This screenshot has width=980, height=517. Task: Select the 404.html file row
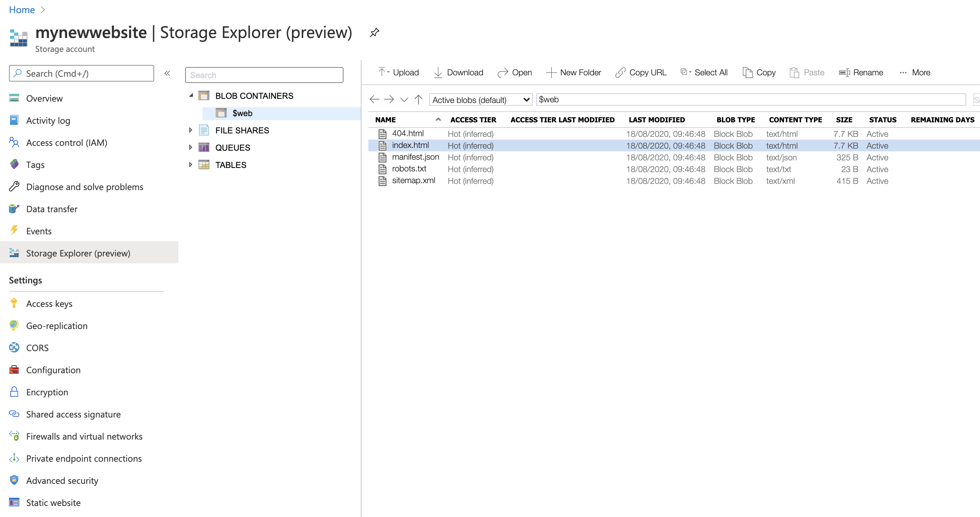674,133
